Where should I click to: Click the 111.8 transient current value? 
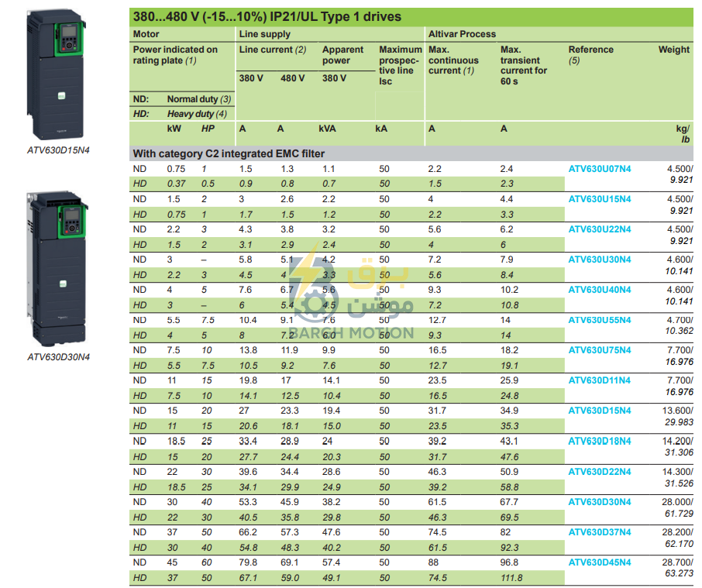tap(511, 578)
